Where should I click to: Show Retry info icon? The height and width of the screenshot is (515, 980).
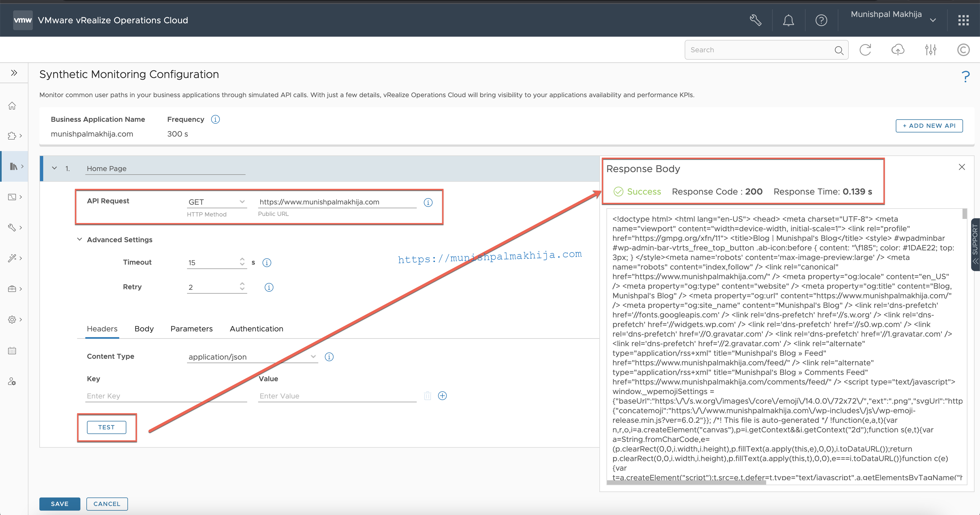tap(269, 287)
